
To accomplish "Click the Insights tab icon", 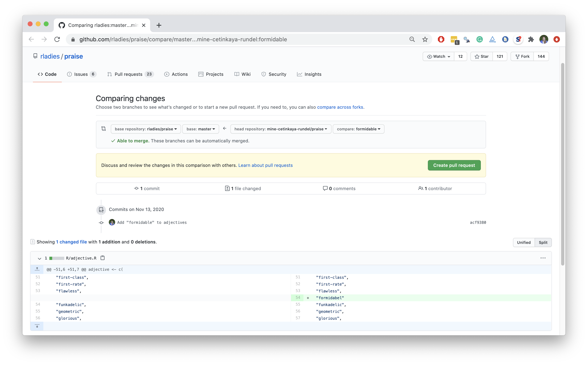I will [299, 74].
